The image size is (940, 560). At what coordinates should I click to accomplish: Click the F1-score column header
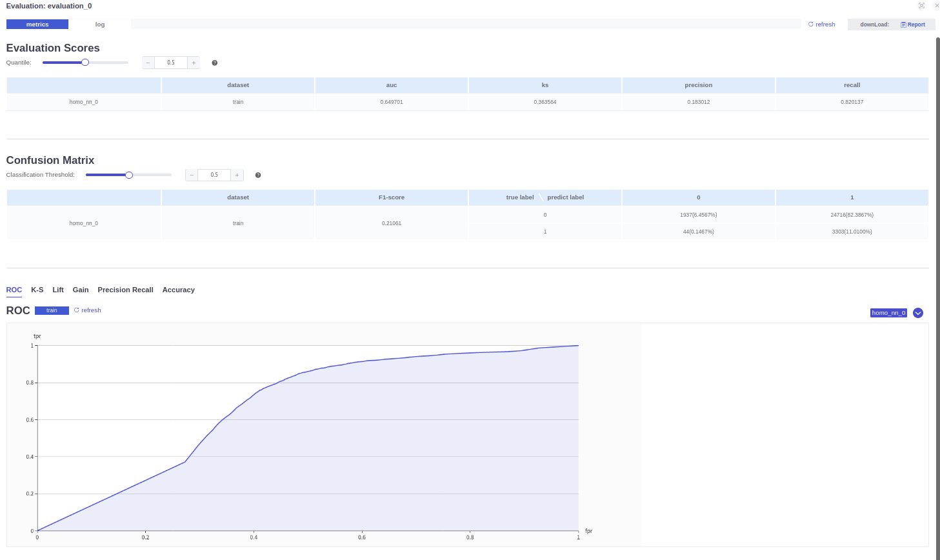pyautogui.click(x=392, y=197)
